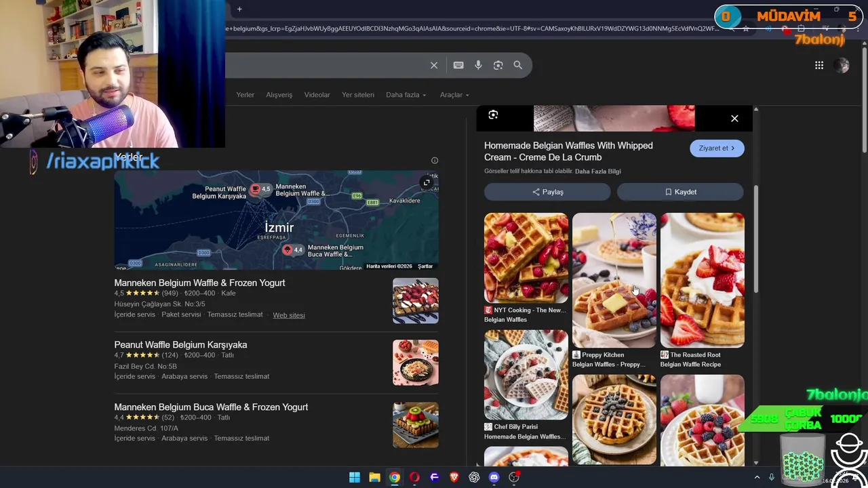Viewport: 868px width, 488px height.
Task: Click the Lens icon on the image preview
Action: (493, 115)
